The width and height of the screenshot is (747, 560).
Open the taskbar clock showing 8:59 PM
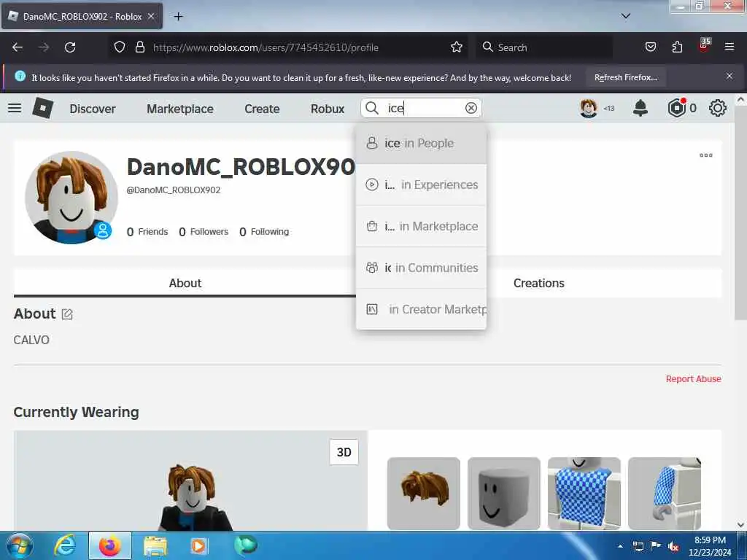pyautogui.click(x=710, y=546)
